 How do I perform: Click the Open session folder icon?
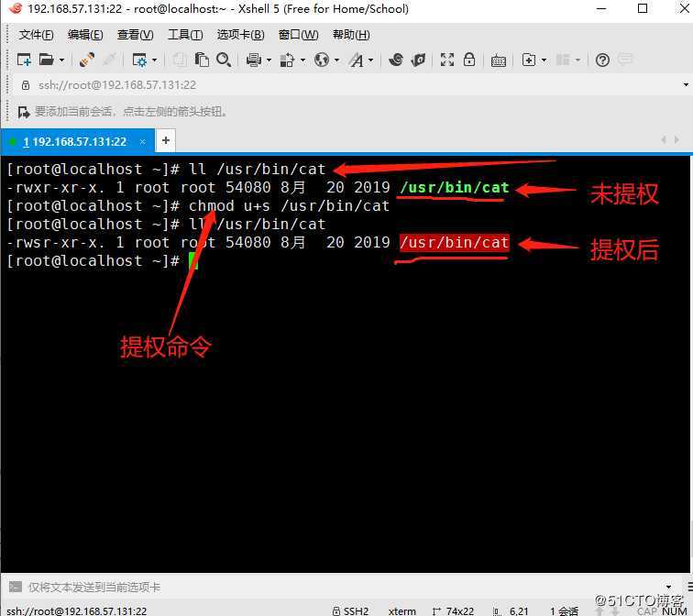pyautogui.click(x=47, y=60)
